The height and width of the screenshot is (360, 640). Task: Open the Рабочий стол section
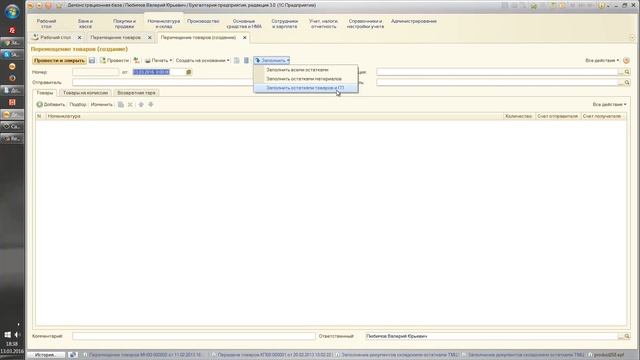point(46,24)
